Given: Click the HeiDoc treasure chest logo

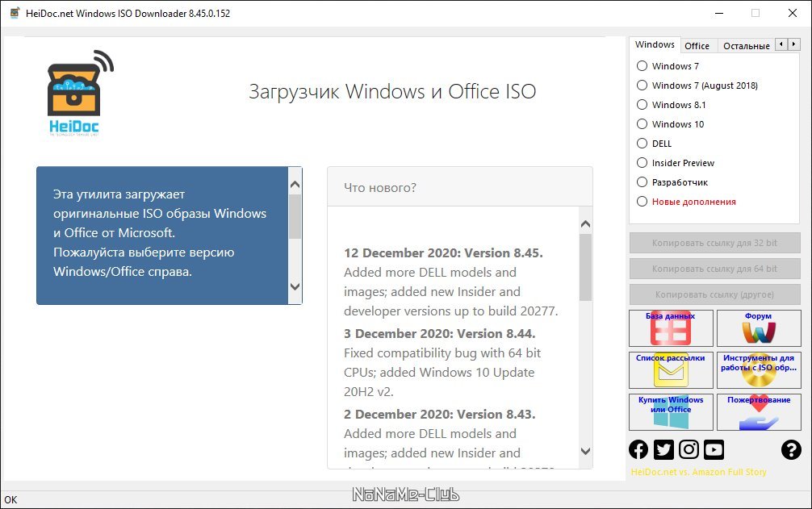Looking at the screenshot, I should 81,93.
